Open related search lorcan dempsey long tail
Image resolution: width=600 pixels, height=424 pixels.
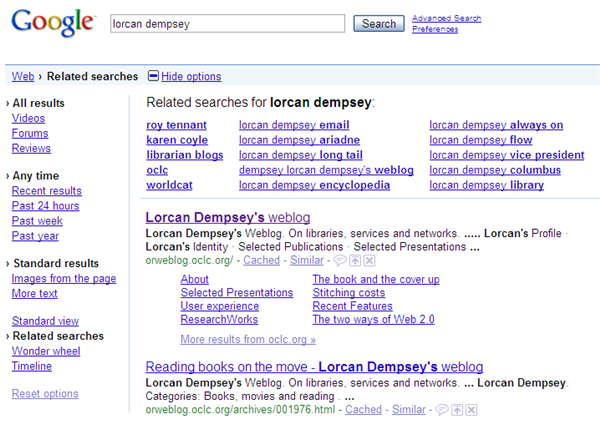pyautogui.click(x=301, y=155)
